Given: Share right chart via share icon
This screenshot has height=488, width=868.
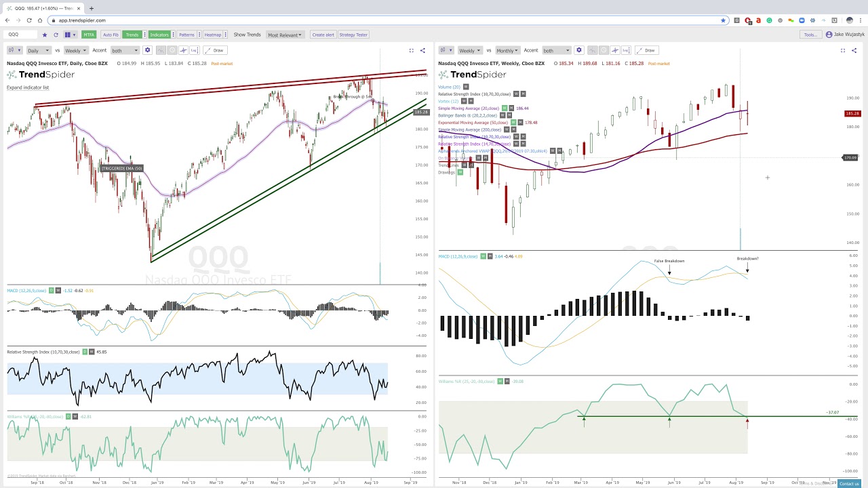Looking at the screenshot, I should pyautogui.click(x=854, y=50).
